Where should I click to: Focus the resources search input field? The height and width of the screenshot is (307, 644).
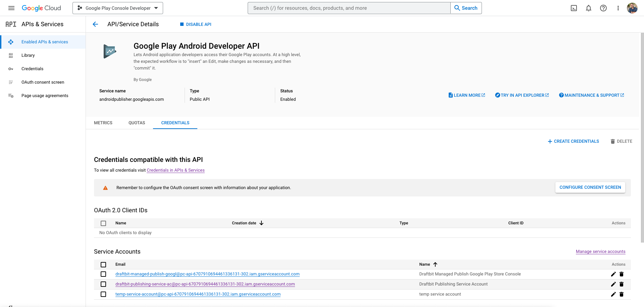click(x=349, y=8)
